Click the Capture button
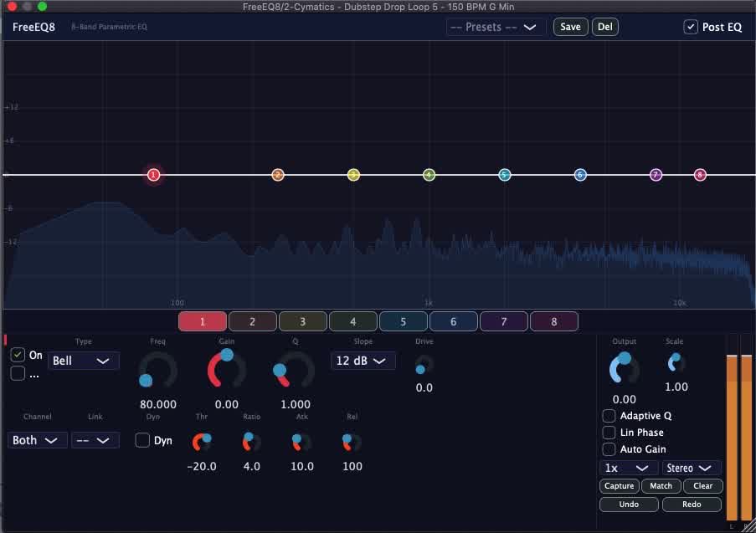756x533 pixels. click(619, 486)
